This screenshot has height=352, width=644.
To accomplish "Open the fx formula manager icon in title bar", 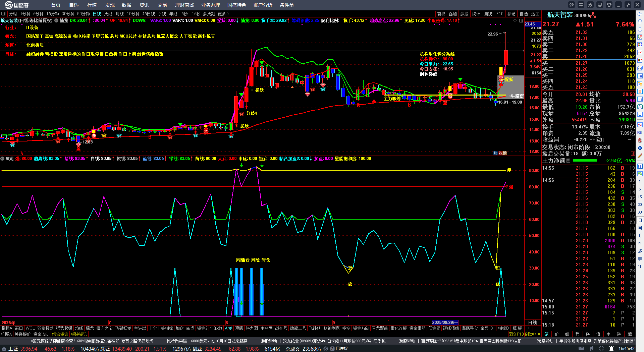I will tap(590, 5).
